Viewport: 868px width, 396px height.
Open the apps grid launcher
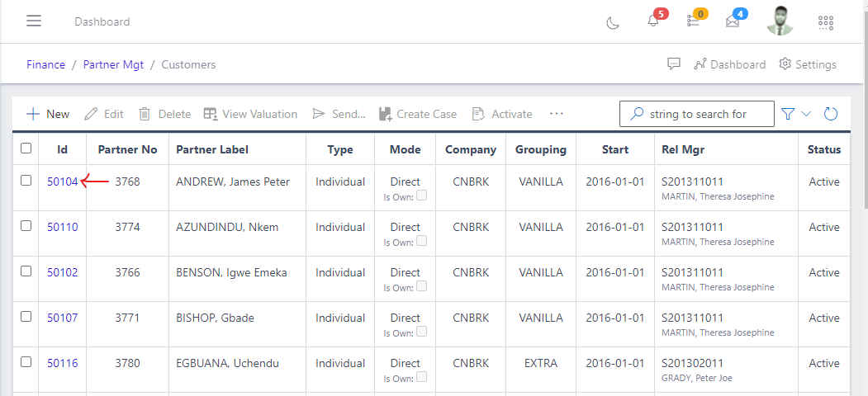pos(825,22)
